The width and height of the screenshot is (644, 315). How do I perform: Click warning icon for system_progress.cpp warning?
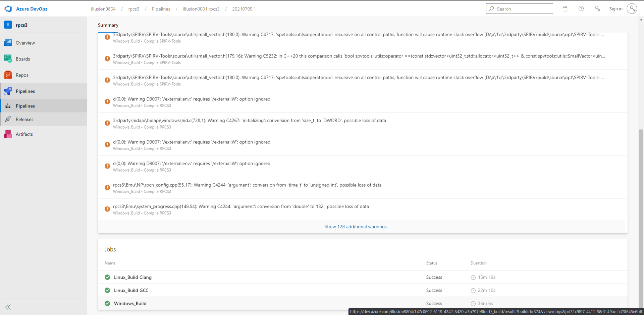(x=107, y=209)
